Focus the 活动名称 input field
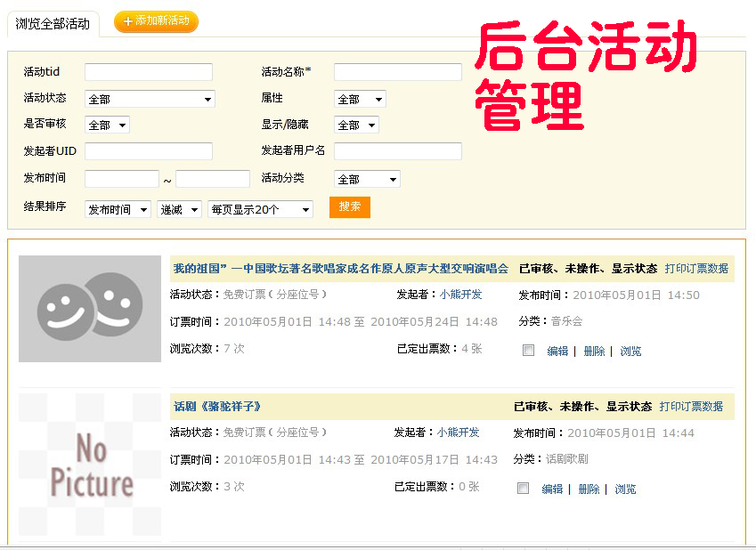The image size is (756, 550). (398, 72)
